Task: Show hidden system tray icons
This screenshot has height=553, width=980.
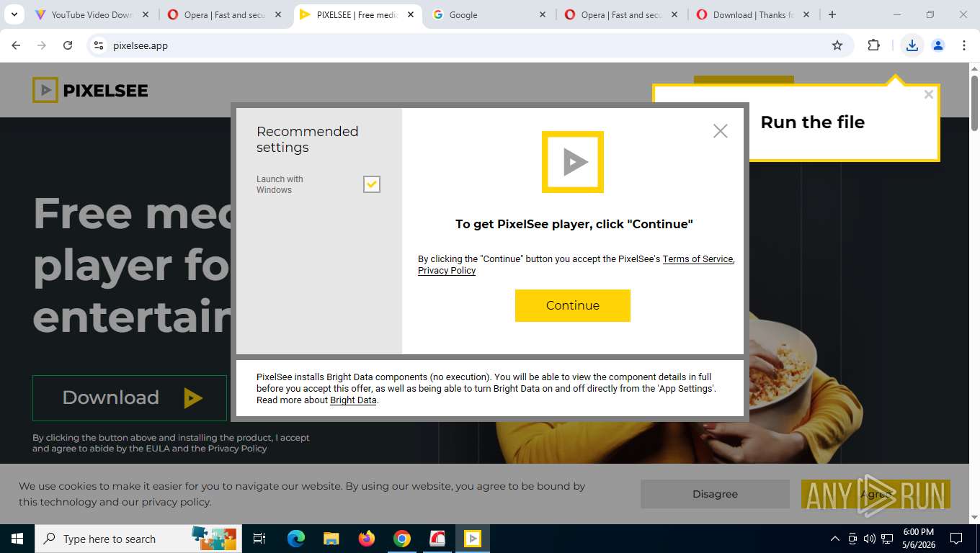Action: coord(835,539)
